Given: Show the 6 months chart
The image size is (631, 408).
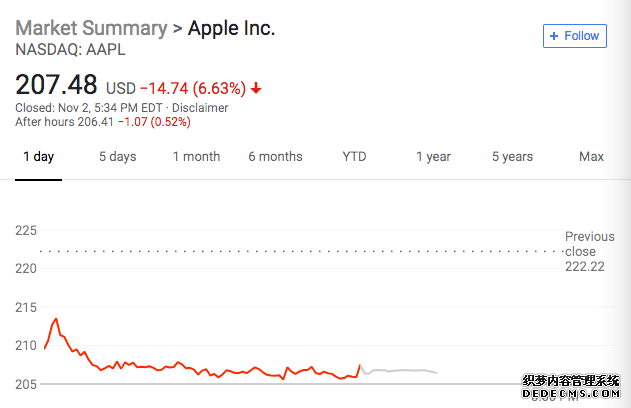Looking at the screenshot, I should (x=275, y=157).
